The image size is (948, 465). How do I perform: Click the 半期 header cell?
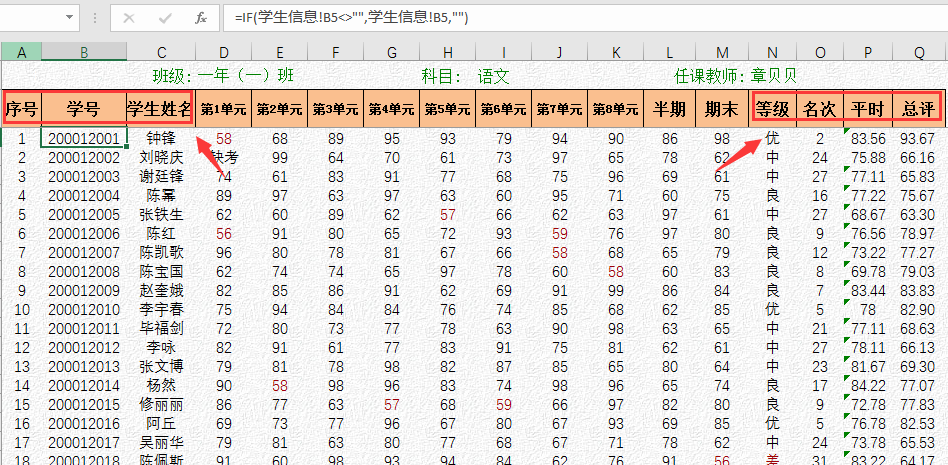[669, 109]
